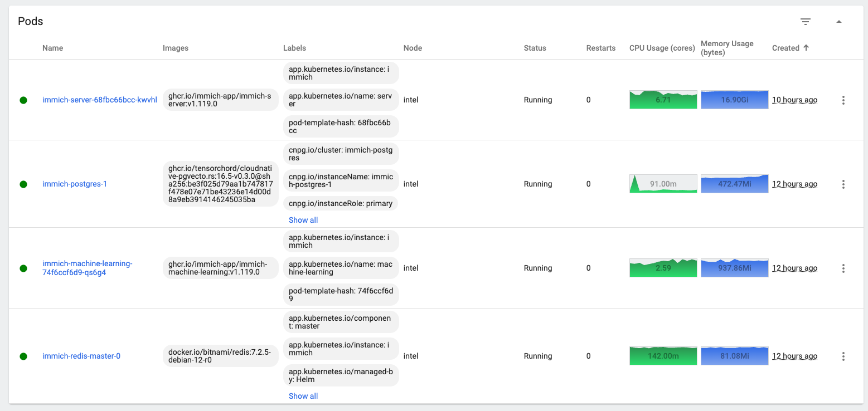Open pod immich-postgres-1
868x411 pixels.
(75, 184)
